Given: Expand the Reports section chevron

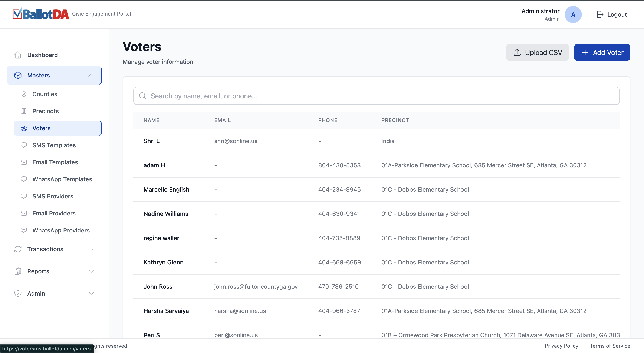Looking at the screenshot, I should coord(92,271).
